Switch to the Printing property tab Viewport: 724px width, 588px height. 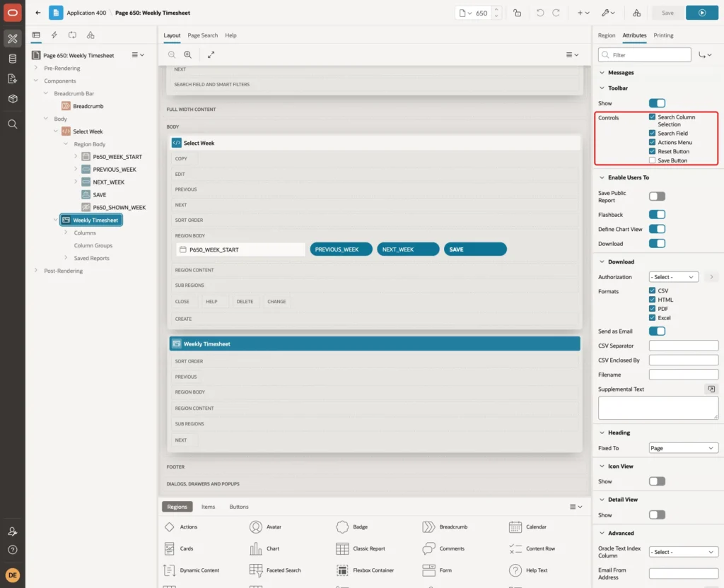tap(663, 35)
